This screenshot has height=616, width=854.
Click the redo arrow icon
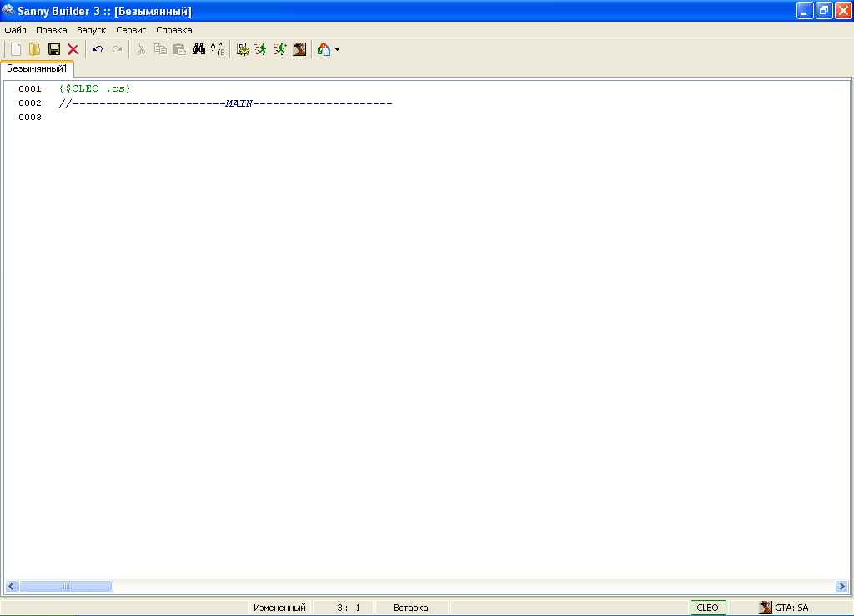pos(117,49)
